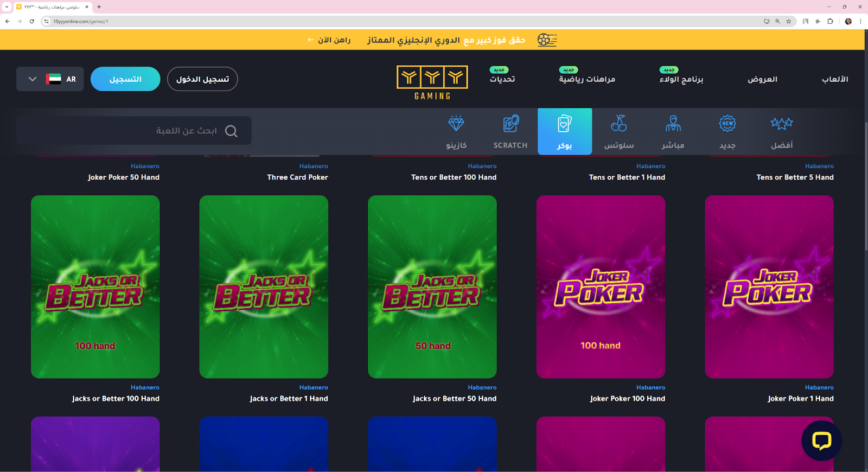868x472 pixels.
Task: Click the Joker Poker 50 Hand title
Action: (124, 177)
